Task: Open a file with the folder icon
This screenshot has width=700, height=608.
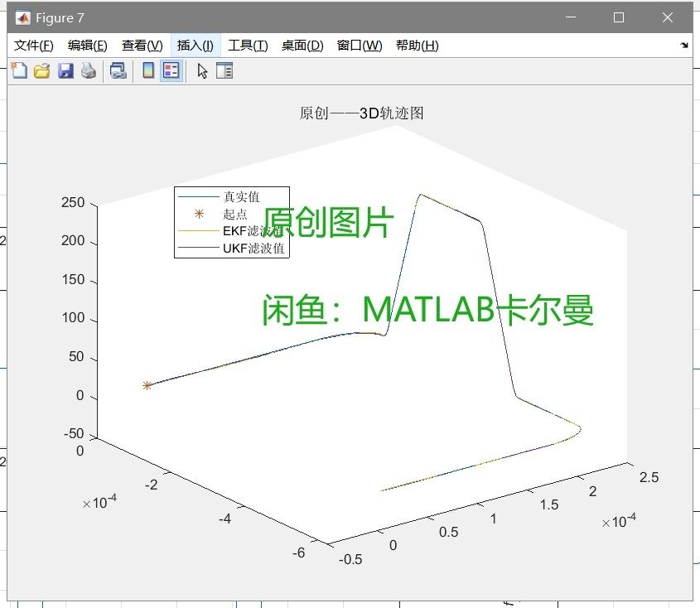Action: [x=42, y=71]
